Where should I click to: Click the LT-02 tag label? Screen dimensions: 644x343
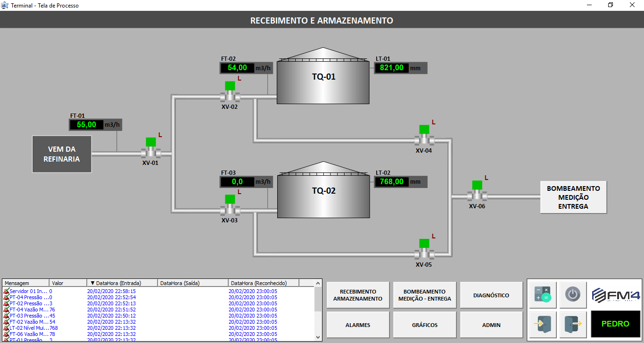[383, 173]
